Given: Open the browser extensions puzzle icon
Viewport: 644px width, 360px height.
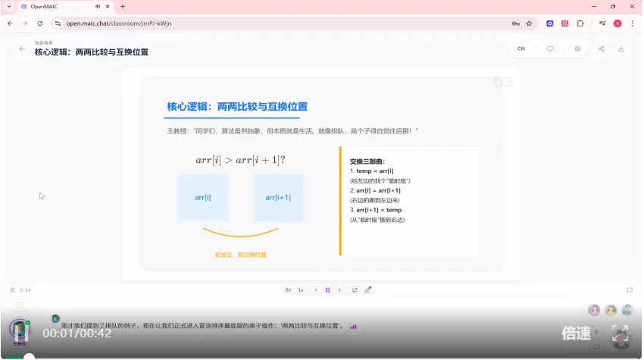Looking at the screenshot, I should pos(580,23).
